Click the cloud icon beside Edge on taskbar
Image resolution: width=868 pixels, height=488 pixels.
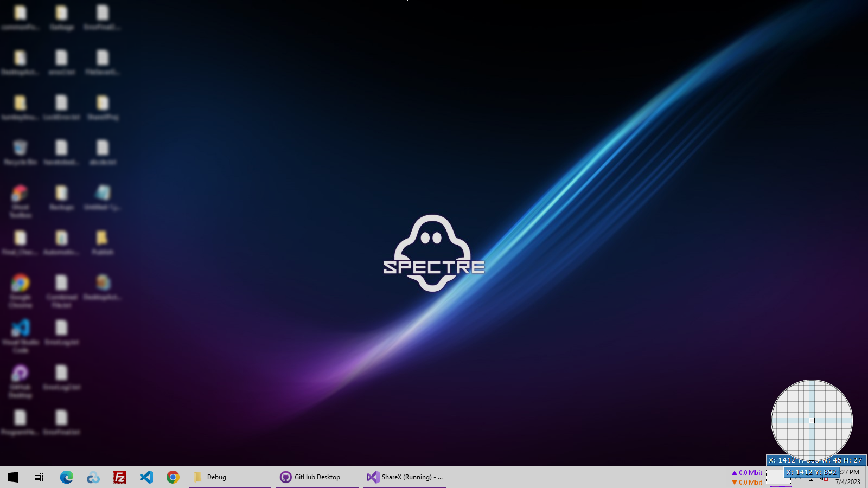tap(93, 477)
